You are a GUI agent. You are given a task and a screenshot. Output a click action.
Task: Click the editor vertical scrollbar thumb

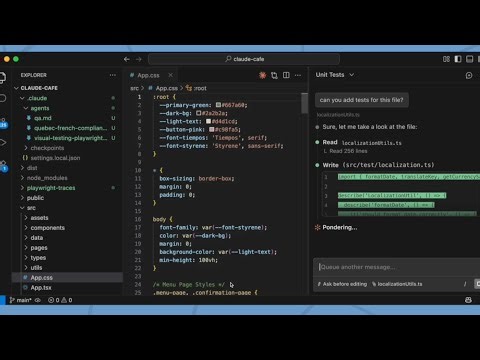304,103
